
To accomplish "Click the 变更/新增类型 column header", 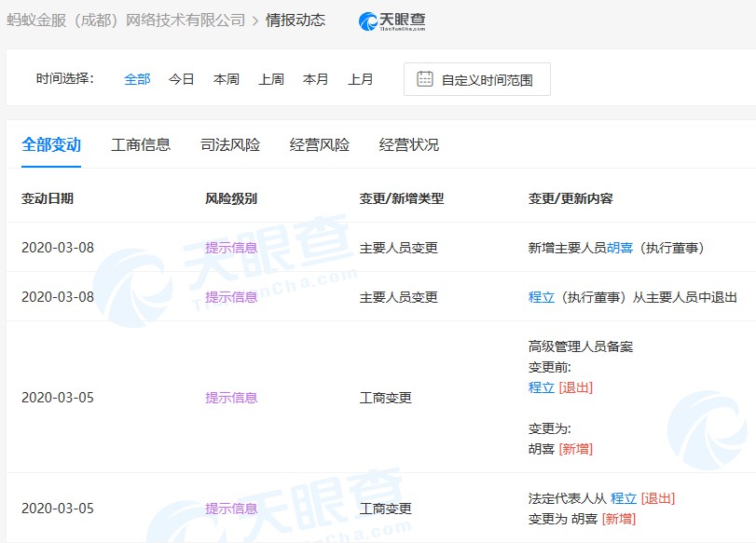I will [401, 198].
